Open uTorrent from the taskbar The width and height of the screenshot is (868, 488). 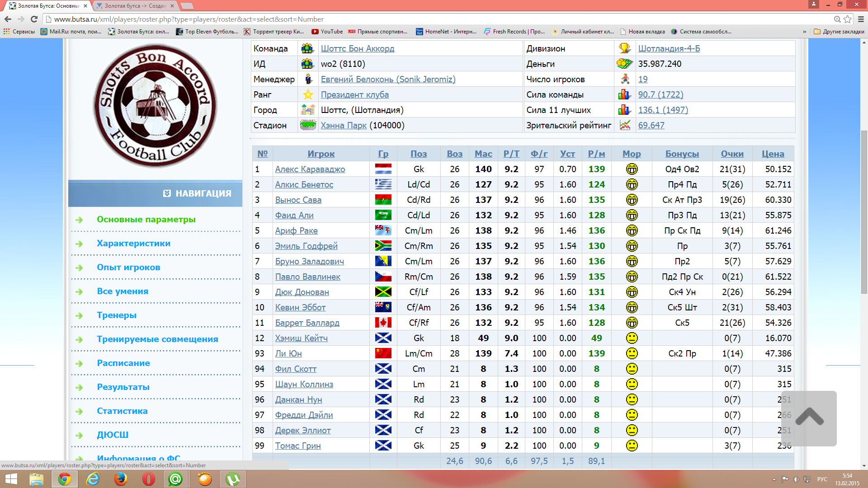point(233,479)
